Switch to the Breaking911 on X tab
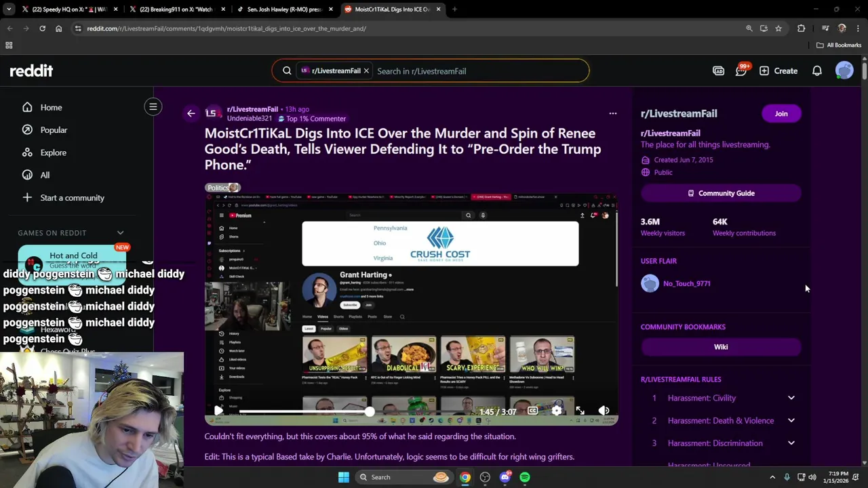The image size is (868, 488). pyautogui.click(x=178, y=9)
